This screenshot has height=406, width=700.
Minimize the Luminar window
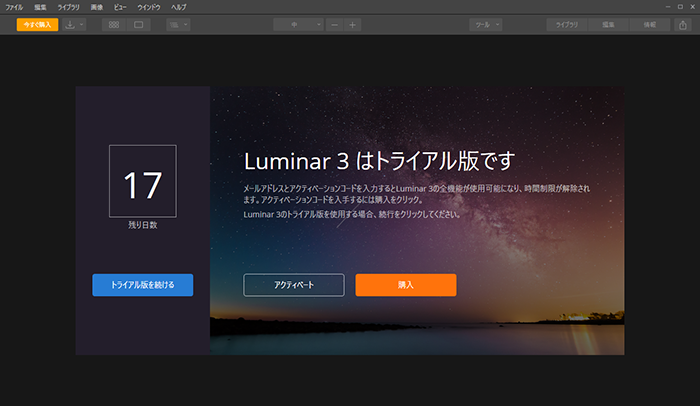(668, 7)
